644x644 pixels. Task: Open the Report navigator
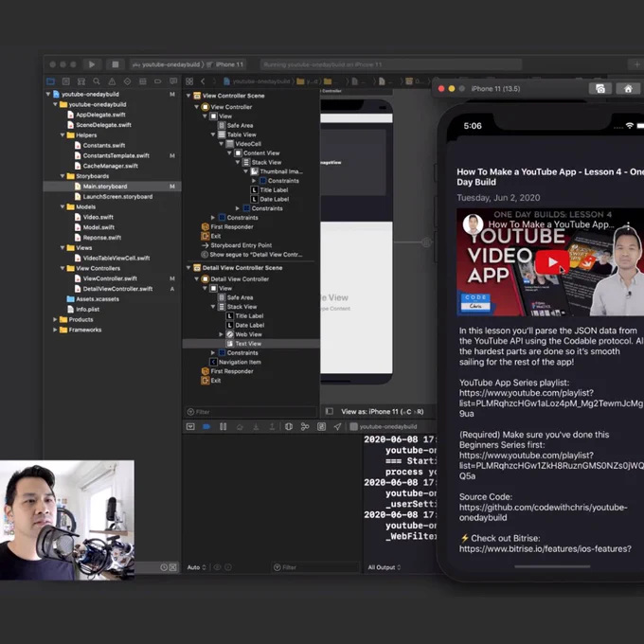coord(173,81)
